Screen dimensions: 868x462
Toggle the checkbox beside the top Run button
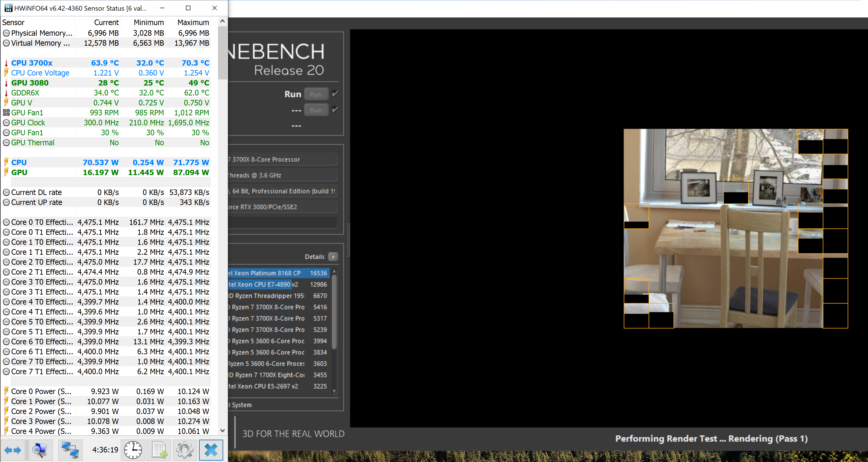coord(334,94)
